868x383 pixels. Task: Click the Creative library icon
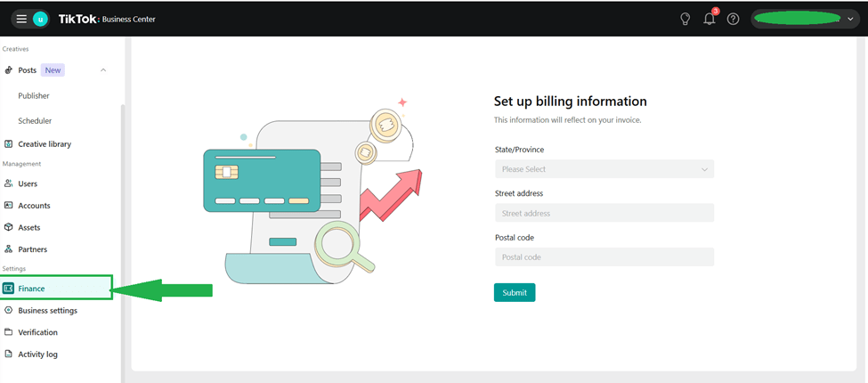pyautogui.click(x=9, y=144)
